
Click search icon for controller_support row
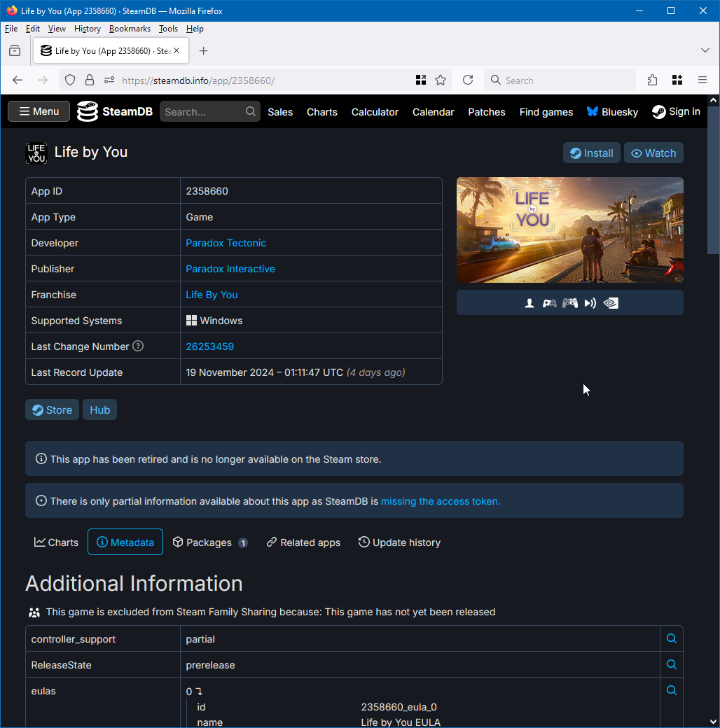671,638
